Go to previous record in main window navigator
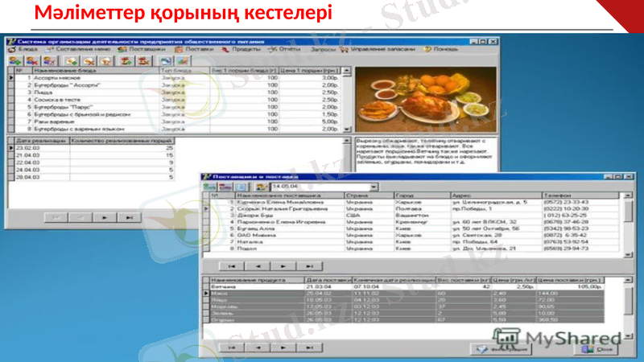The width and height of the screenshot is (644, 362). pyautogui.click(x=80, y=217)
